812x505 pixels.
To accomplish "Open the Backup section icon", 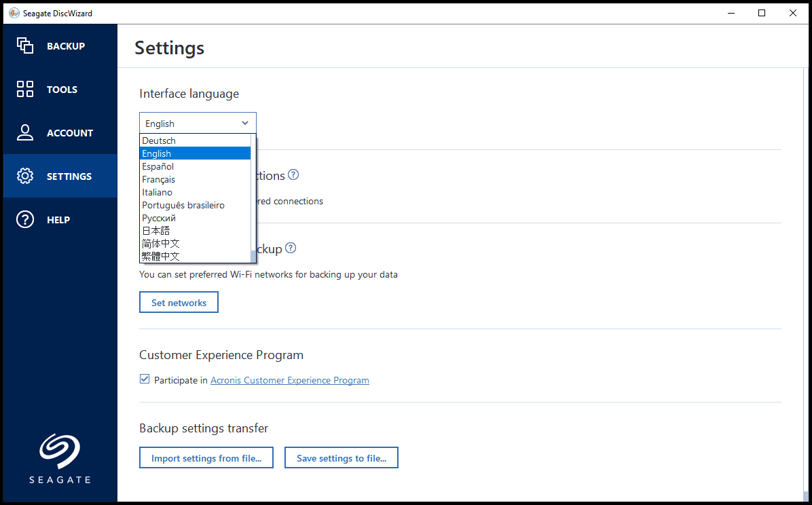I will [25, 45].
